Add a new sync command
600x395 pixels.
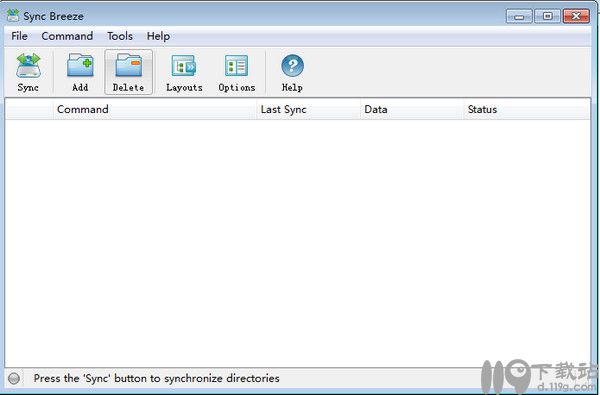point(80,72)
